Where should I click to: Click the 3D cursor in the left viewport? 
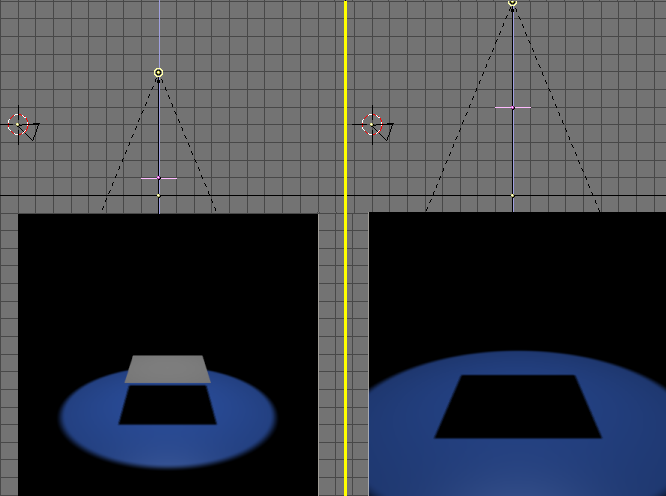click(17, 124)
